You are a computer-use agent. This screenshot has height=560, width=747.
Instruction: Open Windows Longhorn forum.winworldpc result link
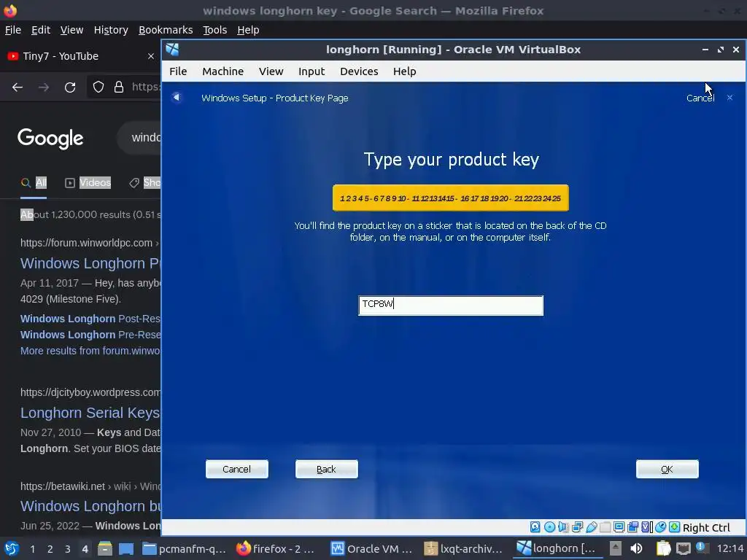90,263
